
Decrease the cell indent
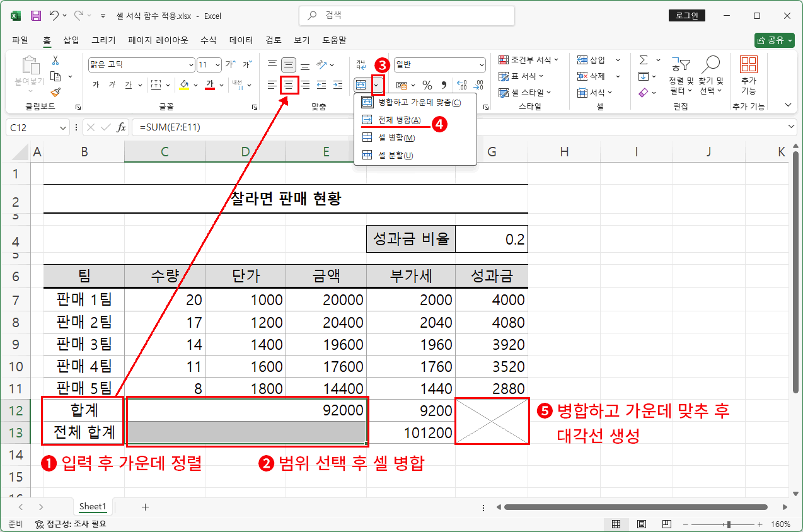(321, 84)
